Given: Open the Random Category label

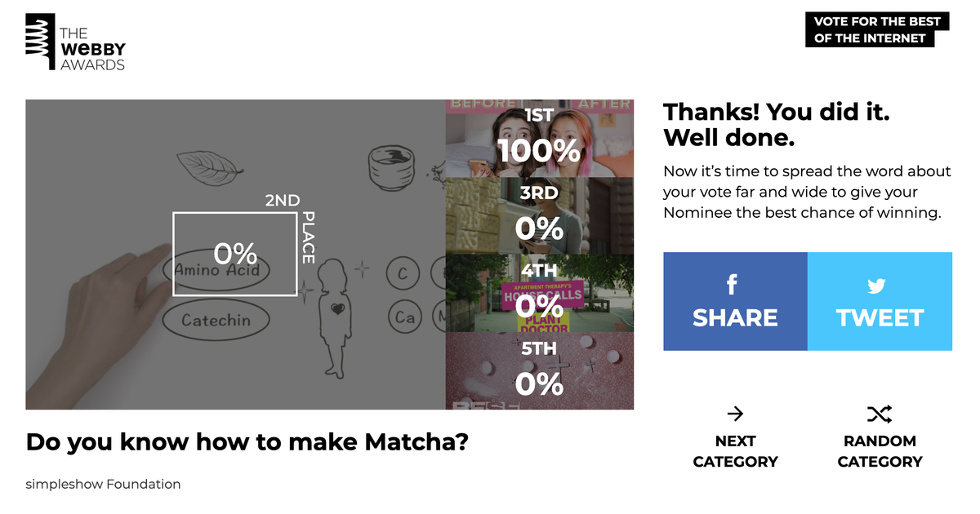Looking at the screenshot, I should pos(880,451).
